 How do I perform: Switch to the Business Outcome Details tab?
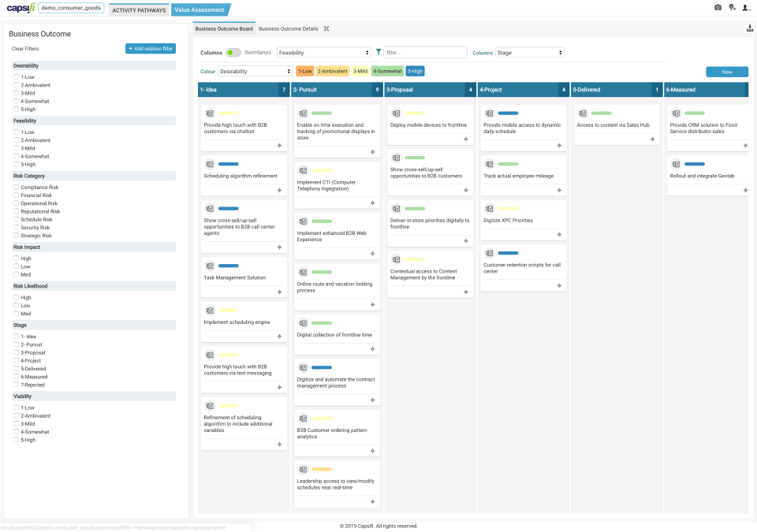[288, 28]
